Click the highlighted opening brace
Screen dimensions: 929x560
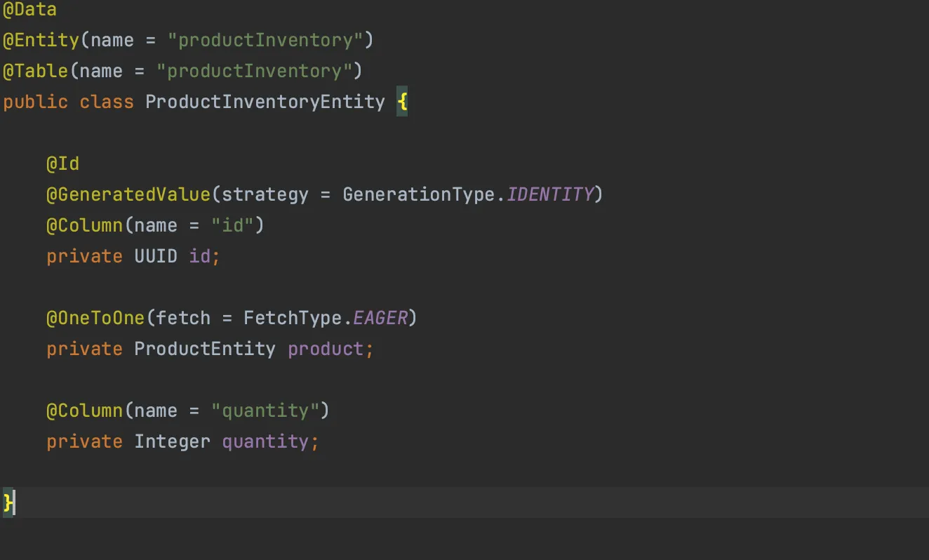(x=402, y=101)
